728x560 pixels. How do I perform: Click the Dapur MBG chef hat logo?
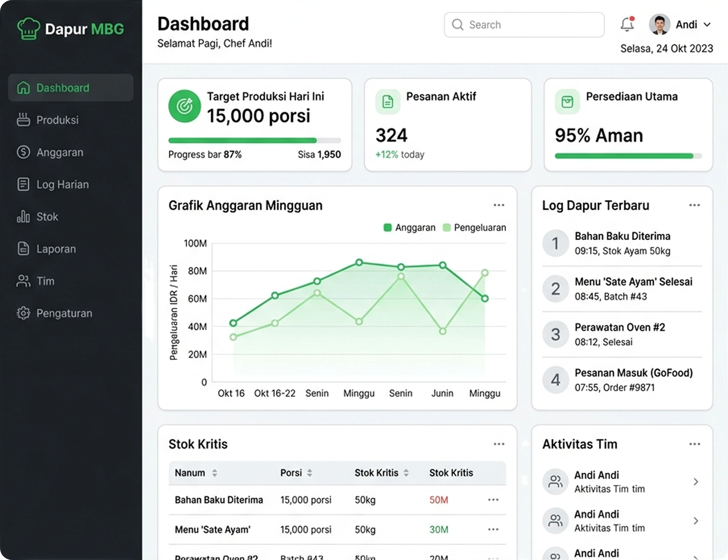[29, 29]
